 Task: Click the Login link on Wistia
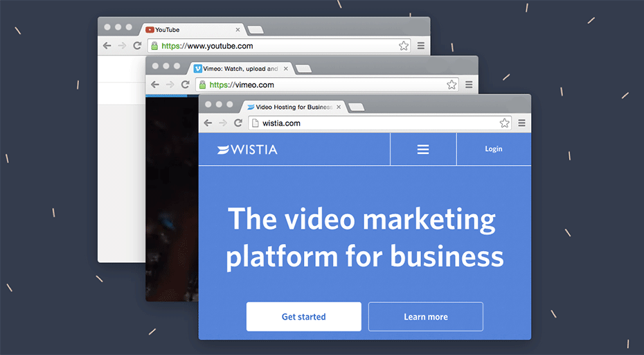point(493,149)
